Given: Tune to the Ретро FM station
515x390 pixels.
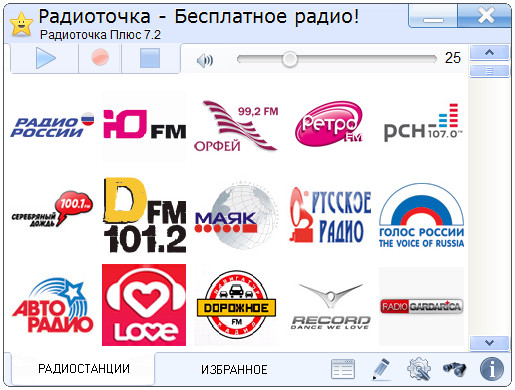Looking at the screenshot, I should point(329,124).
